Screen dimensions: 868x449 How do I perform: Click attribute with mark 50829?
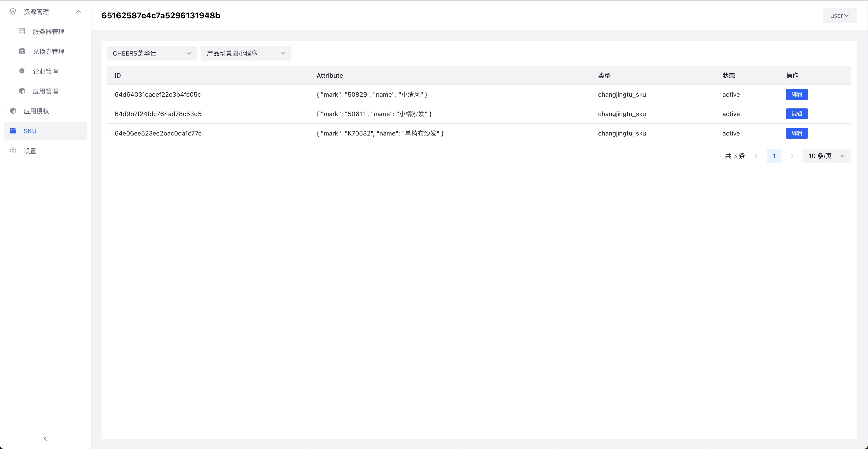[372, 95]
